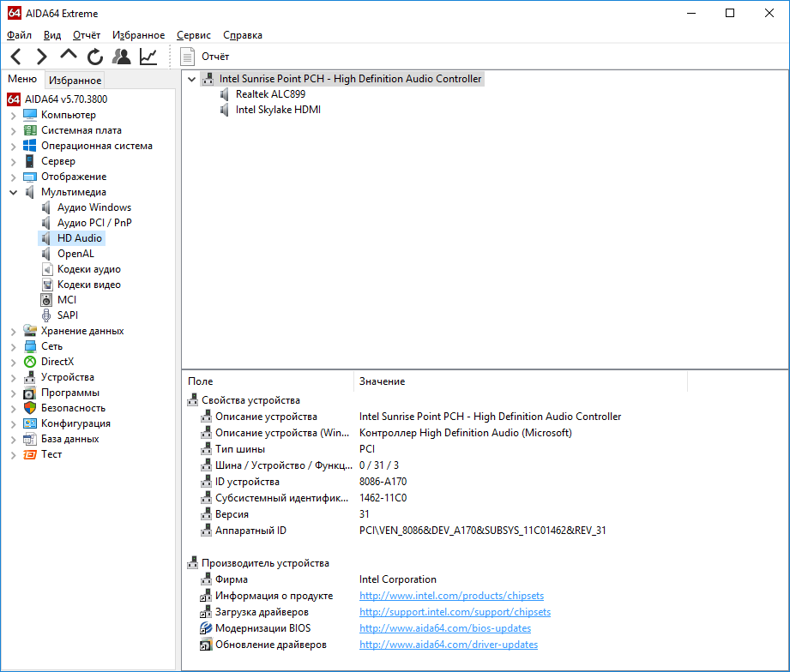Click the MCI icon
This screenshot has width=790, height=672.
(x=46, y=300)
